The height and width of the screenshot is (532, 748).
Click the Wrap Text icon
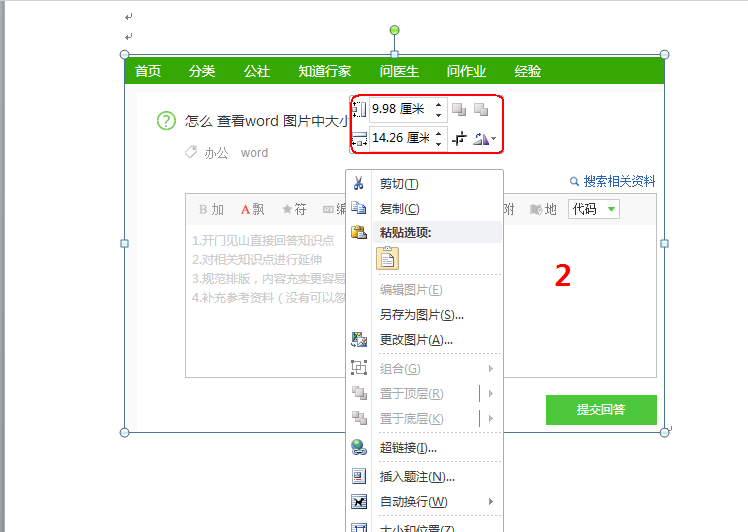359,501
